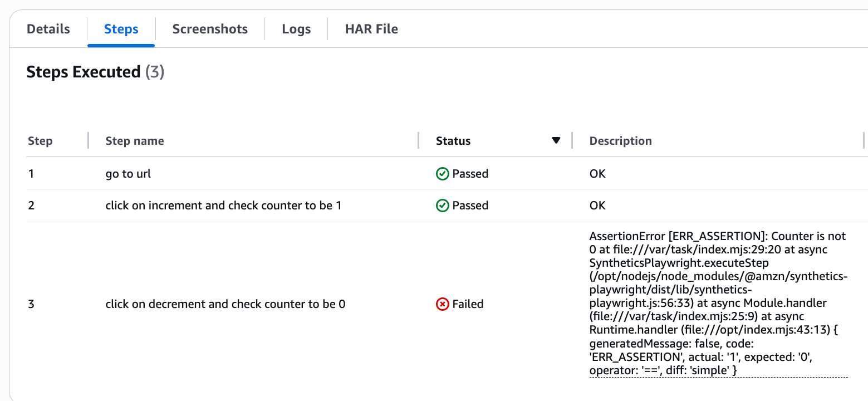Select the Steps tab
The image size is (868, 401).
point(121,29)
